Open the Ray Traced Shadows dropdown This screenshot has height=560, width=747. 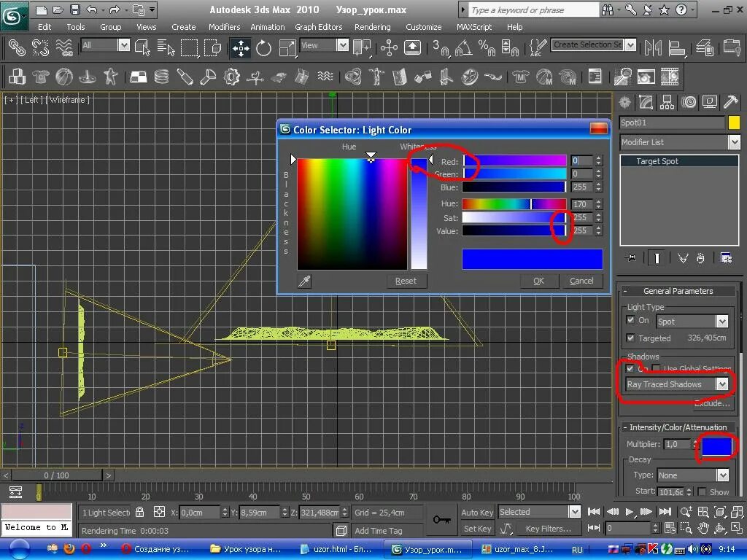click(722, 384)
